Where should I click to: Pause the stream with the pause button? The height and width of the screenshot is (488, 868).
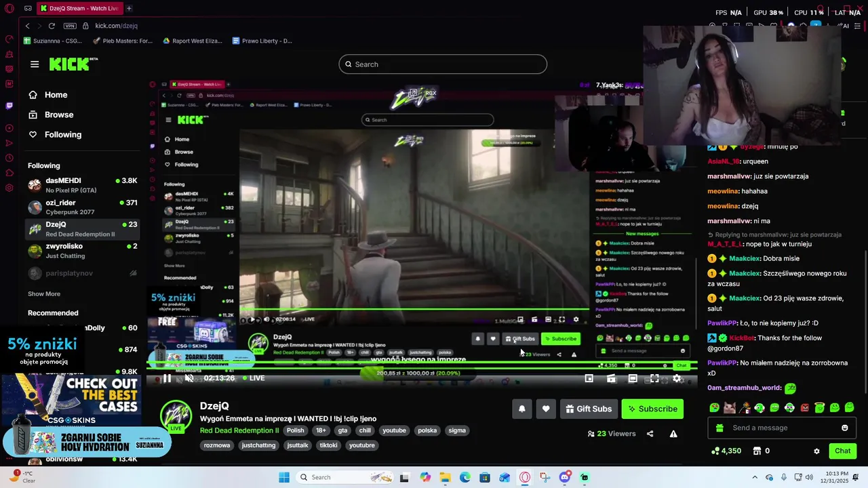167,378
